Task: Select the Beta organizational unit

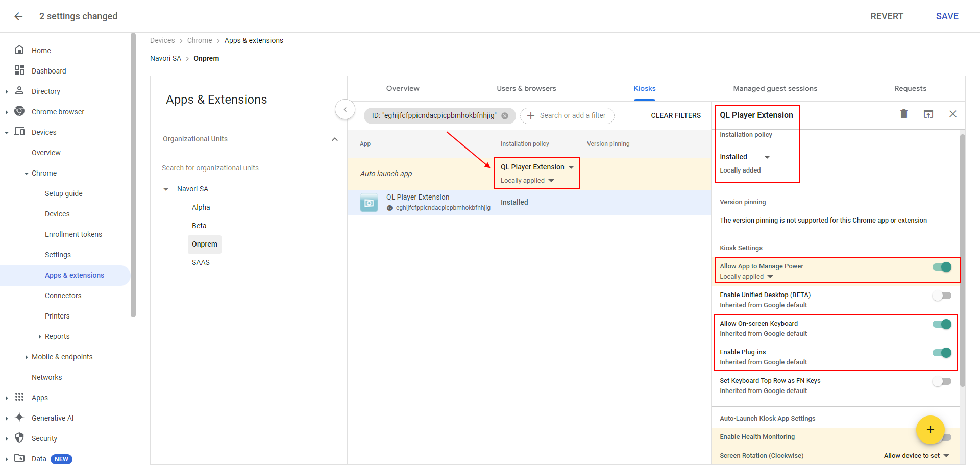Action: pyautogui.click(x=199, y=226)
